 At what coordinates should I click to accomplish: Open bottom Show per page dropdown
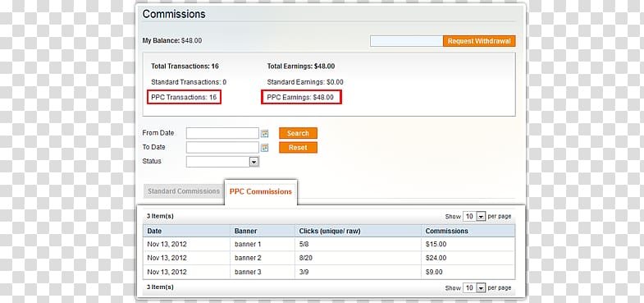pyautogui.click(x=474, y=287)
